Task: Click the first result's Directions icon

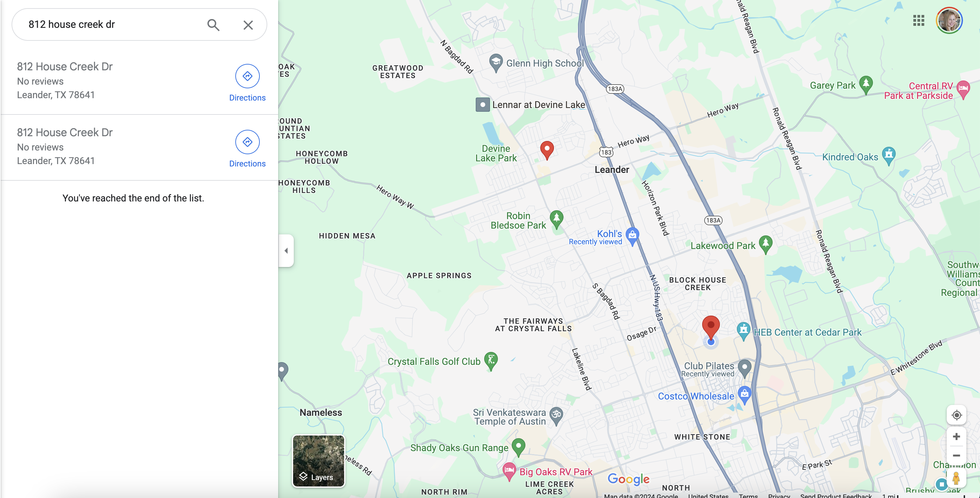Action: click(x=247, y=76)
